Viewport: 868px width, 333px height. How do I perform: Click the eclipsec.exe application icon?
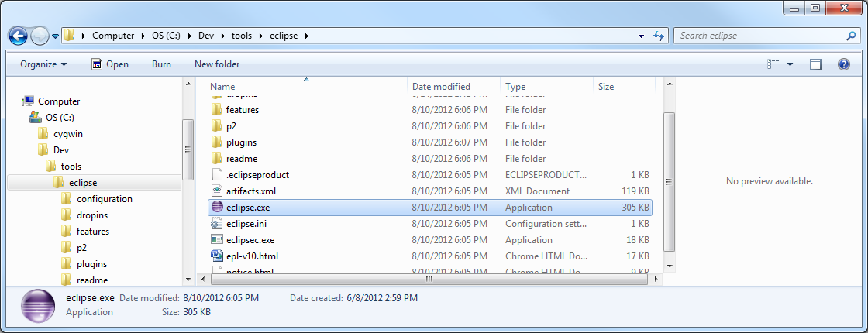pyautogui.click(x=216, y=239)
